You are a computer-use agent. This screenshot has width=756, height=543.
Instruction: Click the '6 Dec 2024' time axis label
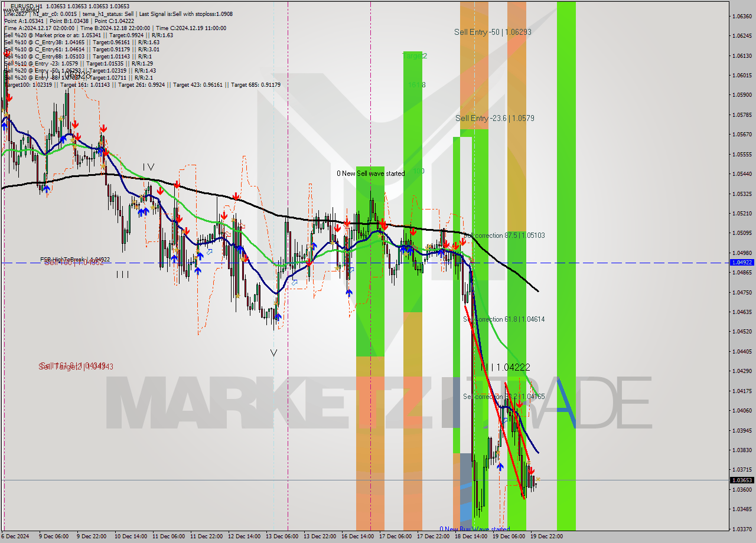click(x=15, y=537)
